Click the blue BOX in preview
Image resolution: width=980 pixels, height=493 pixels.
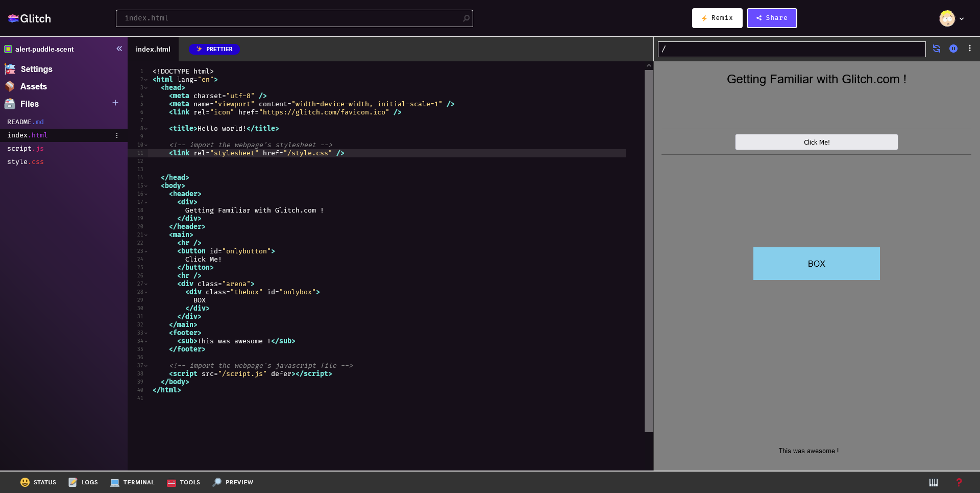pyautogui.click(x=816, y=264)
